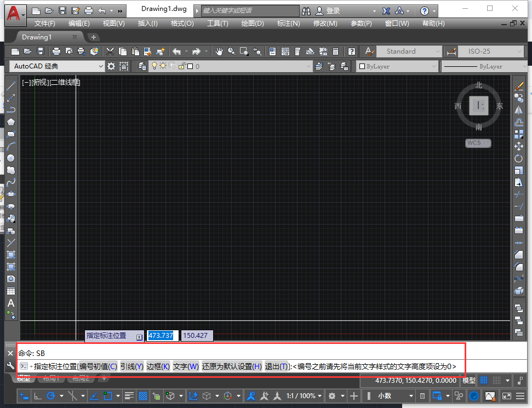Select the Line tool in left toolbar

(11, 86)
